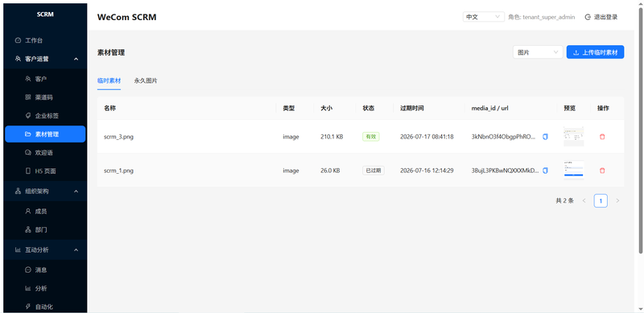
Task: Click media_id text 3kNbnO3f4ObgpPhRO
Action: click(x=504, y=137)
